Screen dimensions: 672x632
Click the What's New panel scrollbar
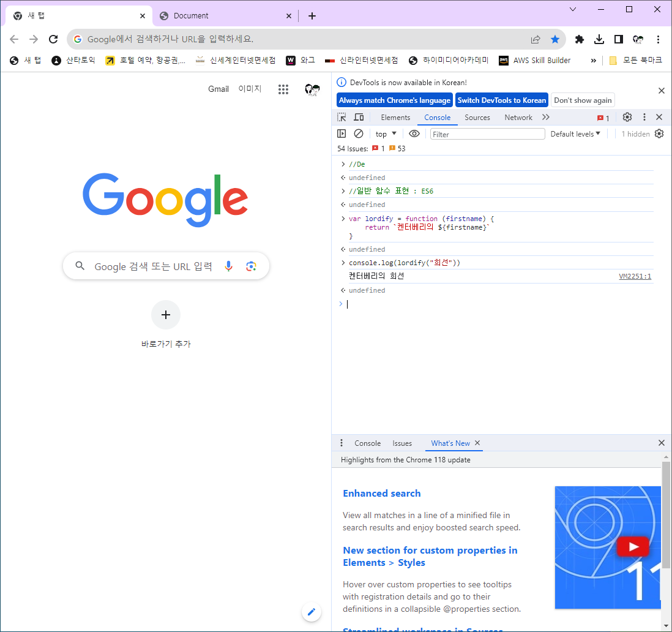click(665, 514)
